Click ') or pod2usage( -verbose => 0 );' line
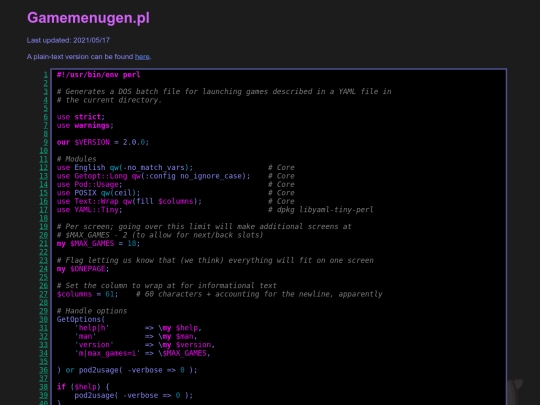Screen dimensions: 540x405 point(127,370)
